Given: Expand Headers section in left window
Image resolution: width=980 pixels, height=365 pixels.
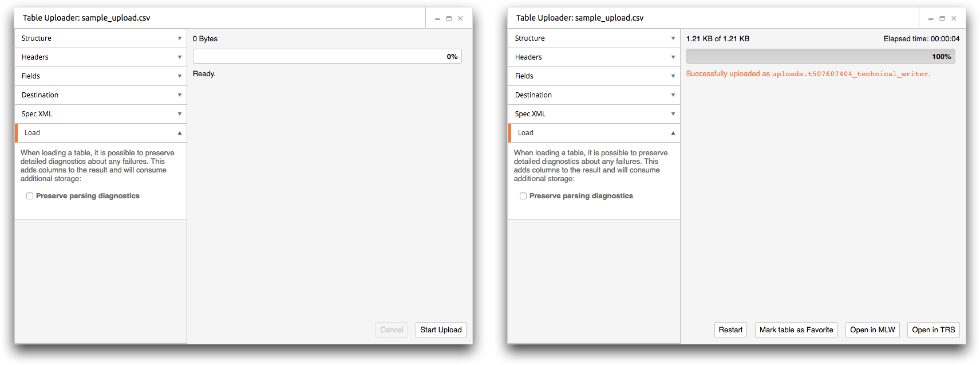Looking at the screenshot, I should [101, 57].
